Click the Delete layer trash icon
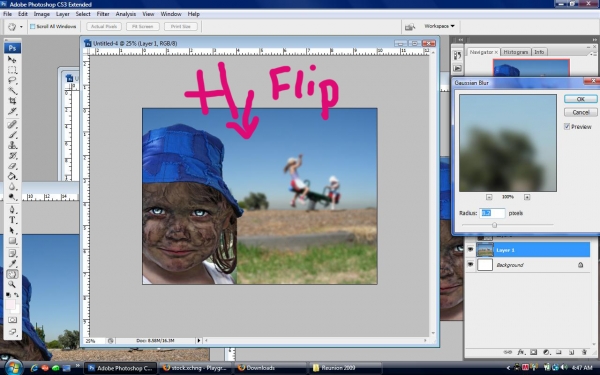Viewport: 600px width, 375px height. (x=584, y=352)
